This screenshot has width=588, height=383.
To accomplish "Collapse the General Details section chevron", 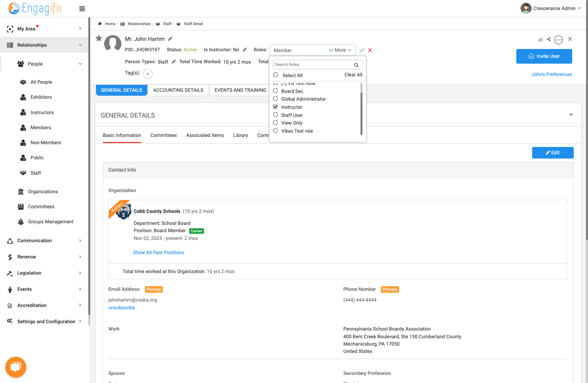I will pos(571,115).
